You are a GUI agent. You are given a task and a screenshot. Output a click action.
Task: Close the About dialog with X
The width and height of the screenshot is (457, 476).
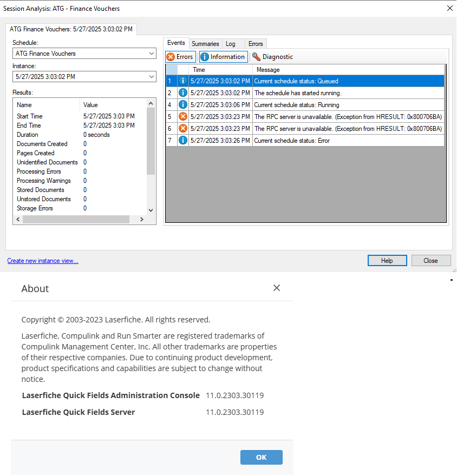point(277,288)
